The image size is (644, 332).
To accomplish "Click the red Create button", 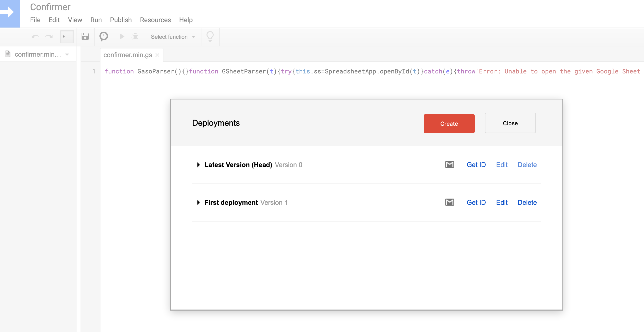I will [449, 124].
